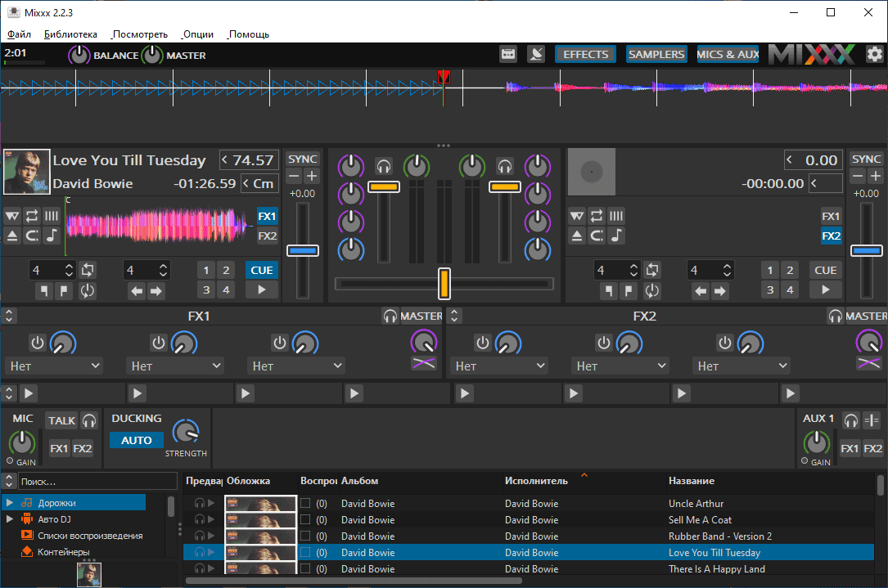Image resolution: width=888 pixels, height=588 pixels.
Task: Expand the Авто DJ tree item
Action: click(x=10, y=519)
